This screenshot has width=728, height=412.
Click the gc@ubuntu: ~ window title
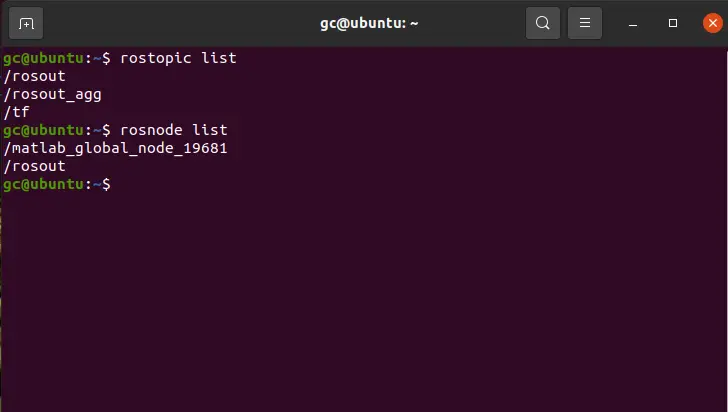[x=369, y=23]
